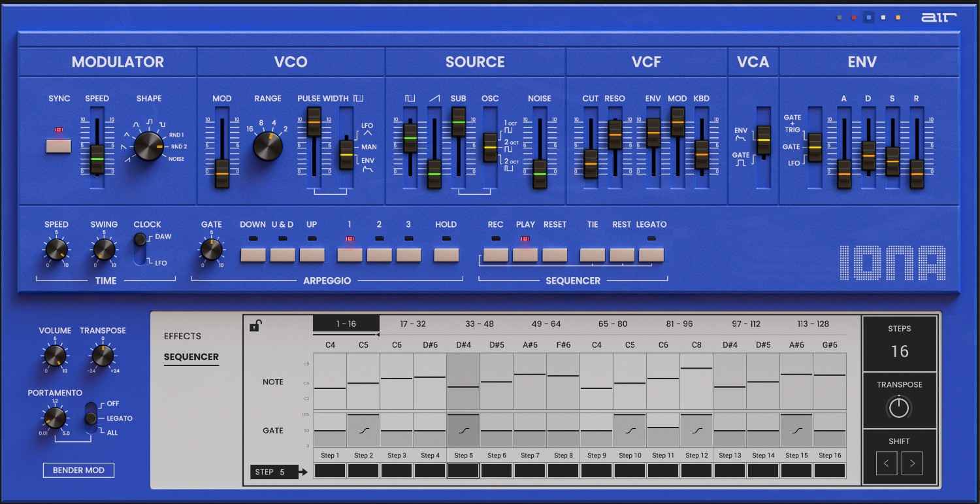Click the left SHIFT arrow

[886, 463]
